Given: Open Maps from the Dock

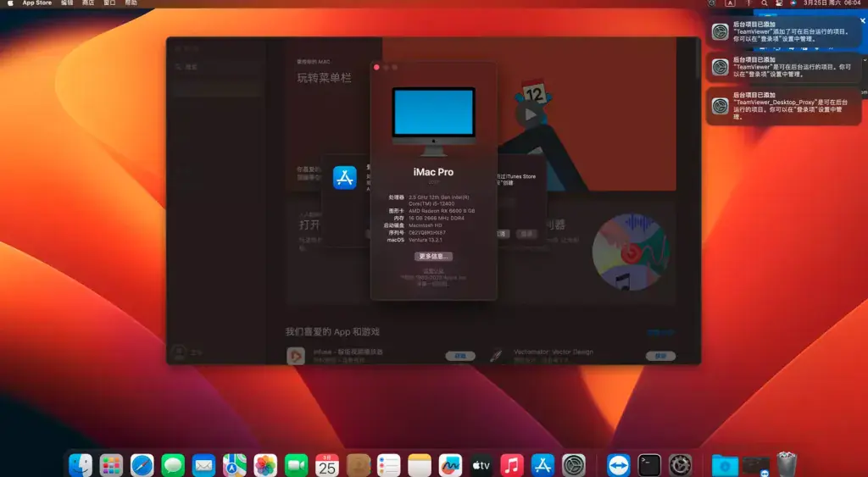Looking at the screenshot, I should click(235, 465).
